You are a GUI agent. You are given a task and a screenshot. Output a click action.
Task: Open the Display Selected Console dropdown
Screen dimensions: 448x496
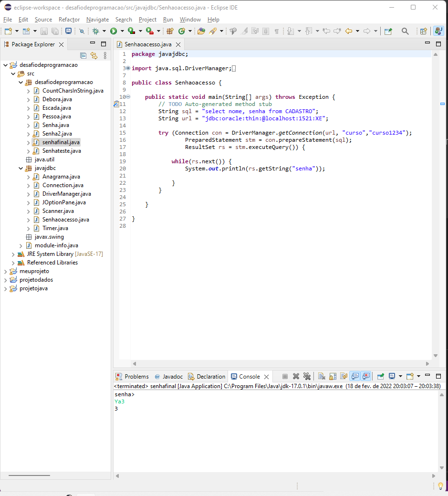400,376
